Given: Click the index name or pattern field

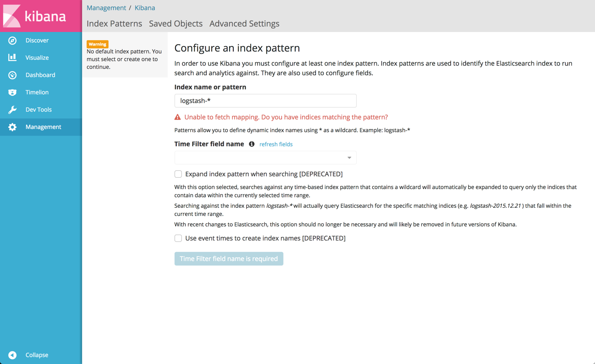Looking at the screenshot, I should click(x=266, y=101).
